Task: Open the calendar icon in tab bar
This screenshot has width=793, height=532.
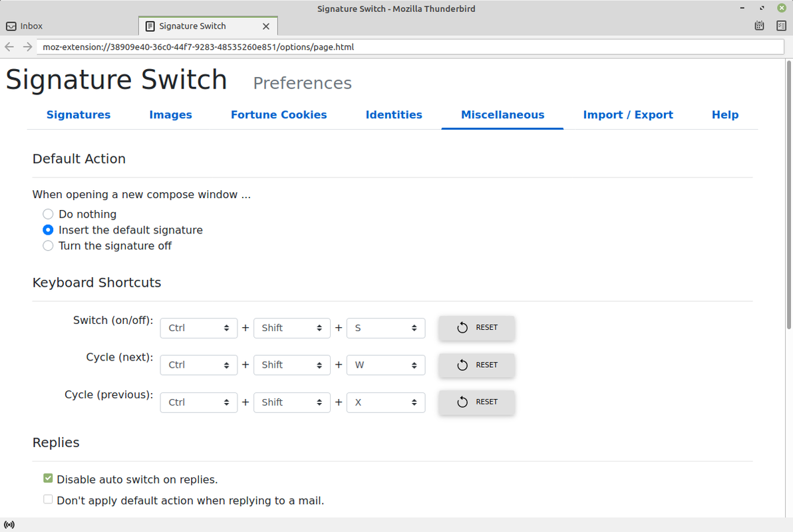Action: (759, 26)
